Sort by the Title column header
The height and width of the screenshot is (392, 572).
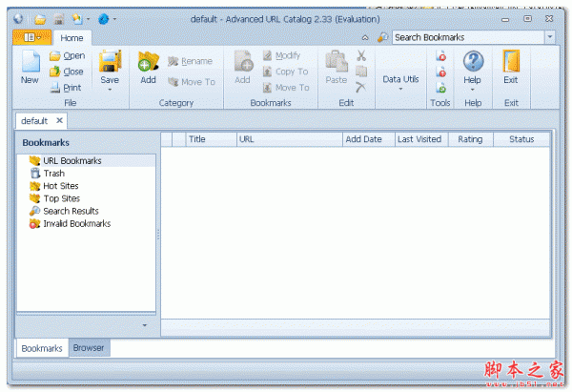tap(212, 139)
